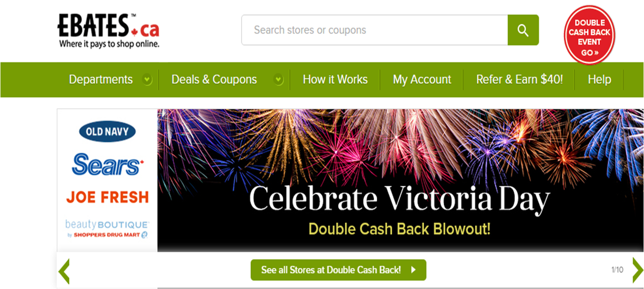Expand the Departments dropdown chevron
The width and height of the screenshot is (644, 289).
pos(147,80)
